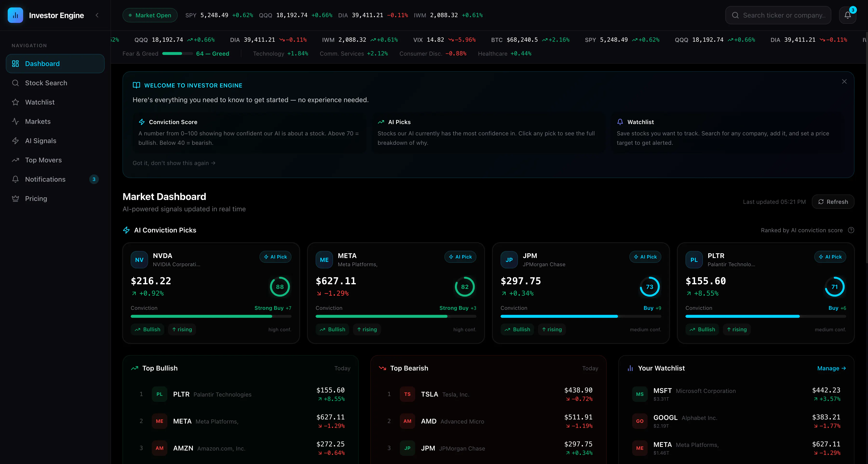Click the bar chart icon beside Your Watchlist
This screenshot has height=464, width=868.
[x=631, y=368]
